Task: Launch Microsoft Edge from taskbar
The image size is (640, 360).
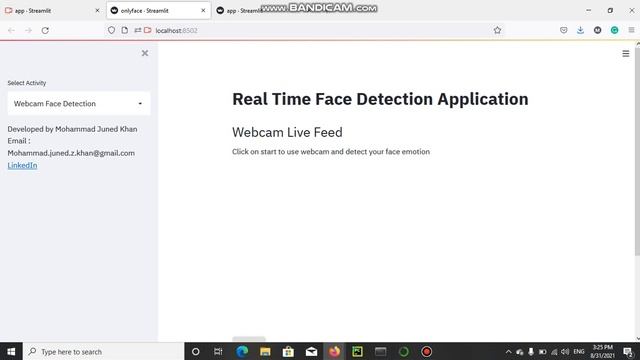Action: (x=242, y=351)
